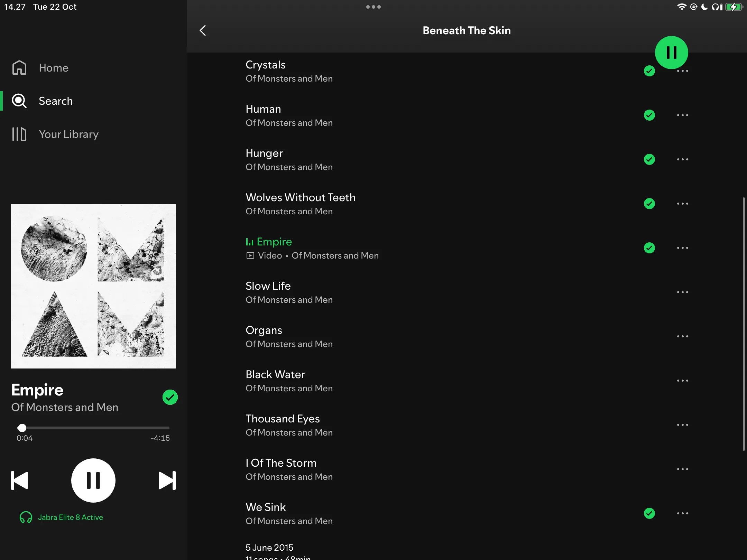Open the Home section
This screenshot has height=560, width=747.
tap(53, 68)
